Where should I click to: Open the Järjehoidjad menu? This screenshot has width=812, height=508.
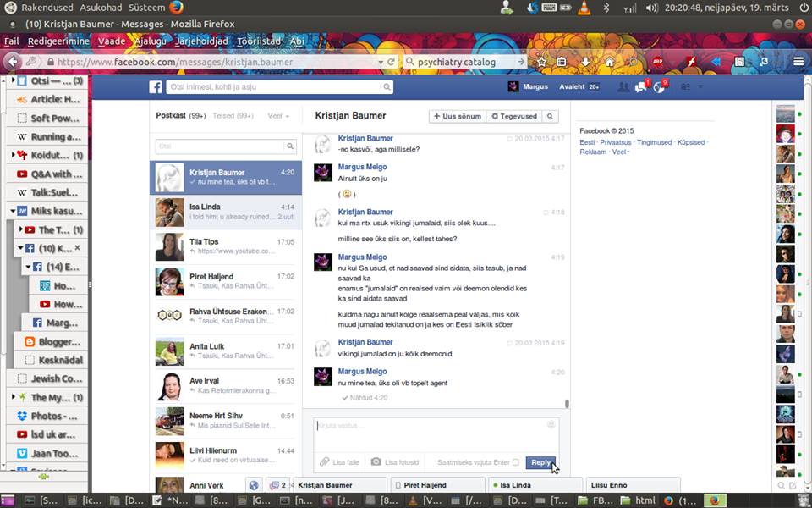click(x=201, y=41)
